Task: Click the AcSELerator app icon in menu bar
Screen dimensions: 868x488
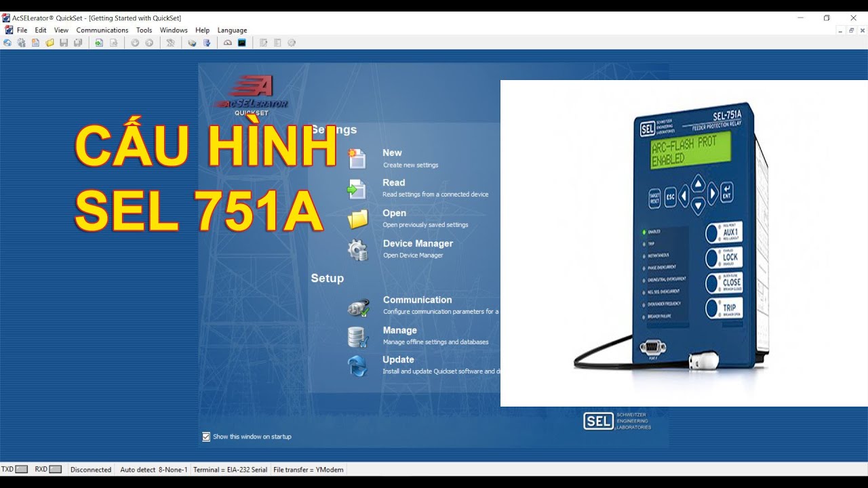Action: click(x=8, y=30)
